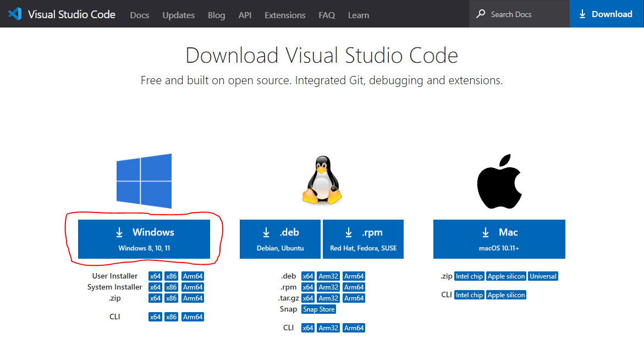Click the blue Download button top right

click(607, 14)
